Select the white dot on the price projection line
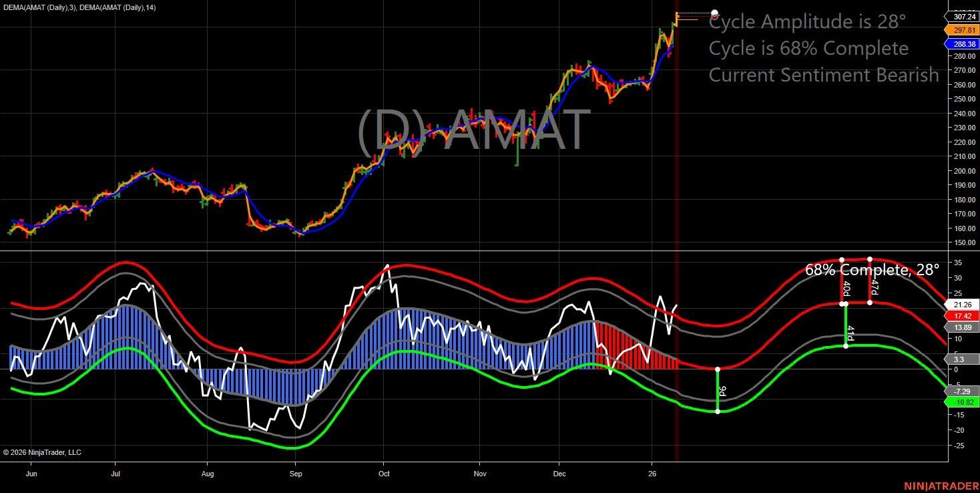Viewport: 980px width, 493px height. pos(715,13)
